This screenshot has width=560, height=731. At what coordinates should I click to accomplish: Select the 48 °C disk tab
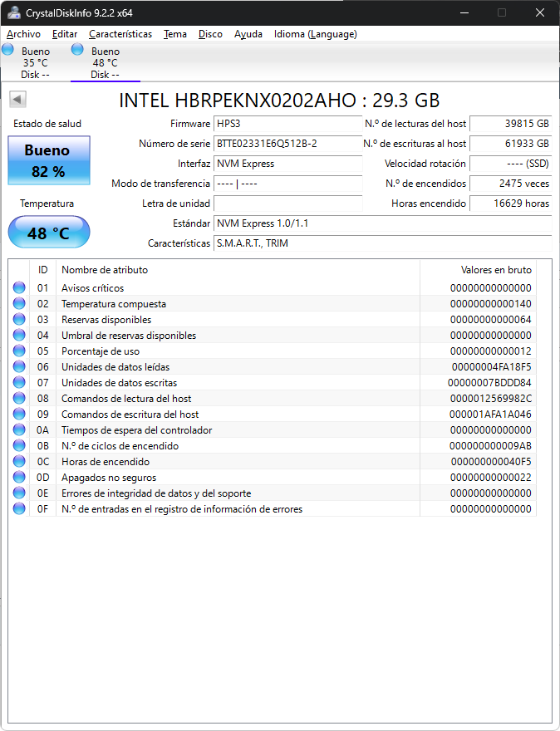pos(106,62)
